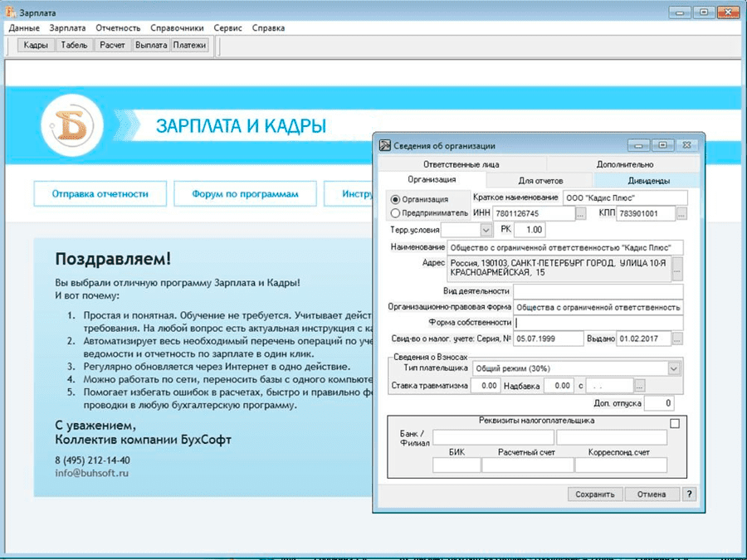Open the Отчетность menu
The height and width of the screenshot is (560, 747).
click(x=118, y=28)
